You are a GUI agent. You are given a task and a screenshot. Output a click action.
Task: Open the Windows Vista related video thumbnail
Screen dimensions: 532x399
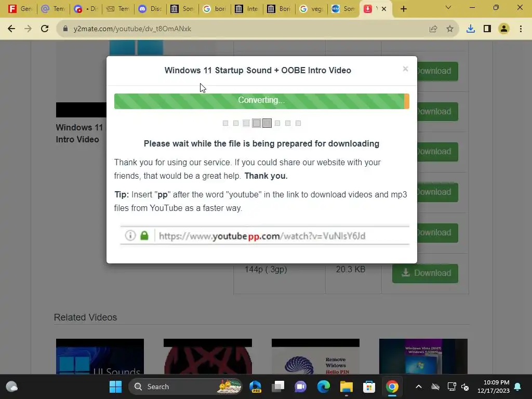[423, 356]
